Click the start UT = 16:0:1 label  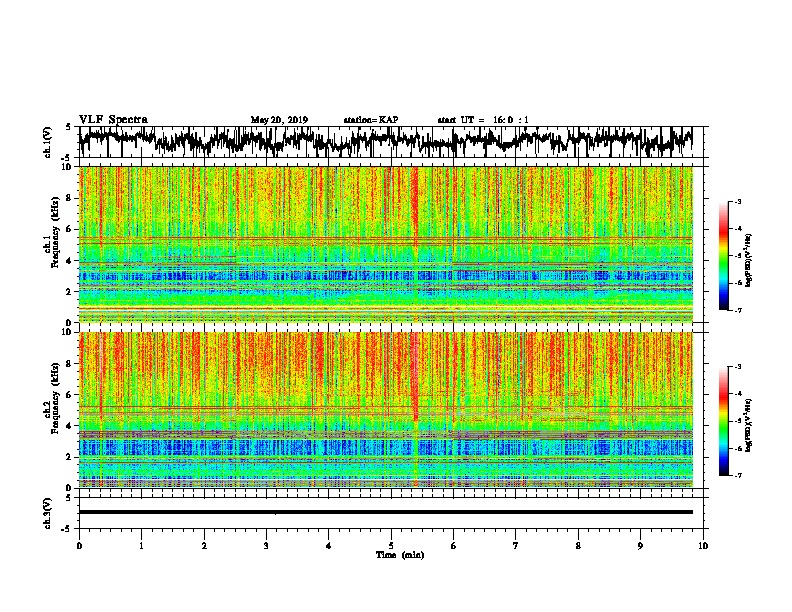[483, 120]
